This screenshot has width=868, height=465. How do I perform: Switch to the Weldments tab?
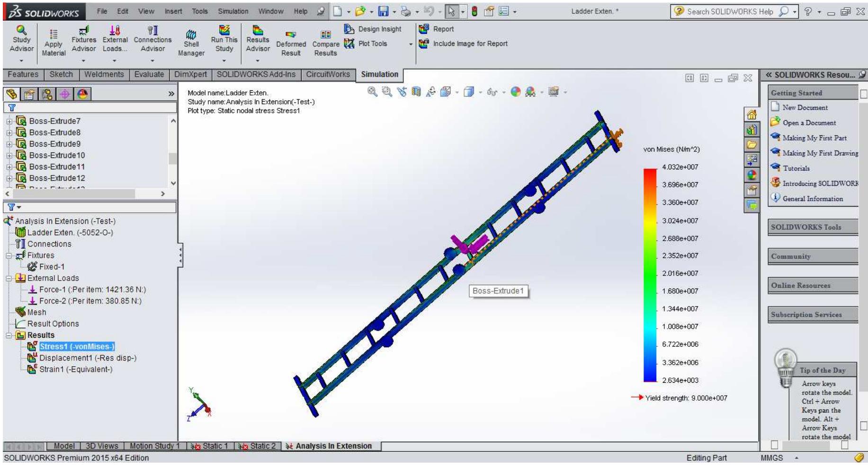[x=104, y=74]
